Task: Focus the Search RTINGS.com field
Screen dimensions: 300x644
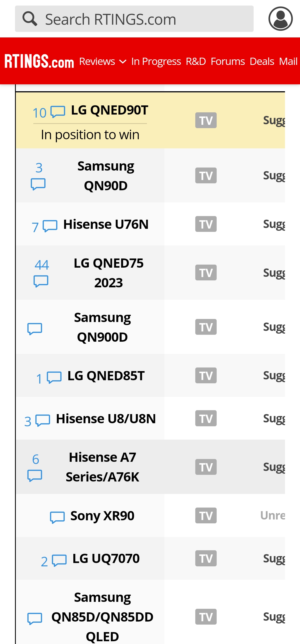Action: point(134,19)
